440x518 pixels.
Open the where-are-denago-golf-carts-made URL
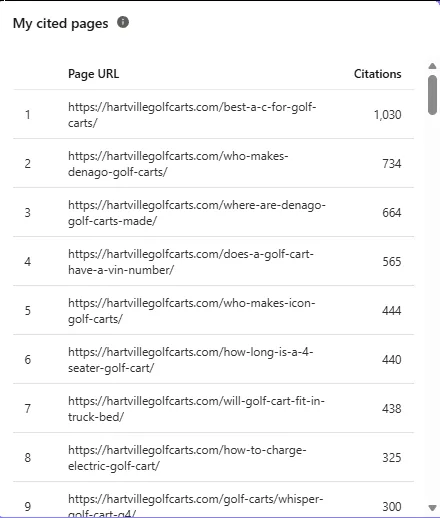click(197, 213)
